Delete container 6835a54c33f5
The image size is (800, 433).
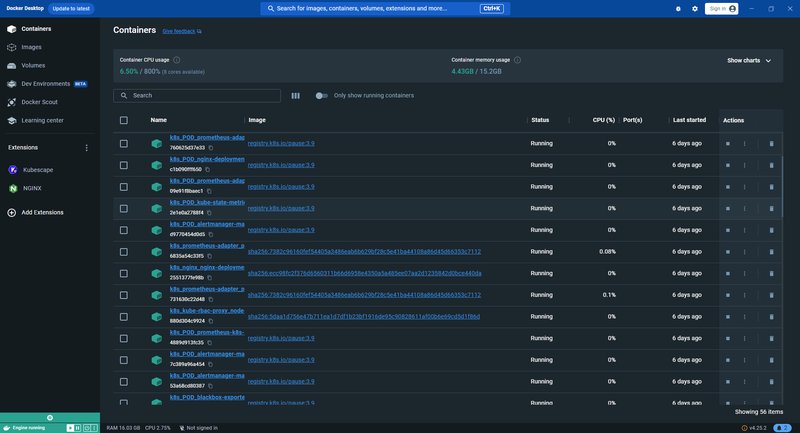tap(771, 252)
